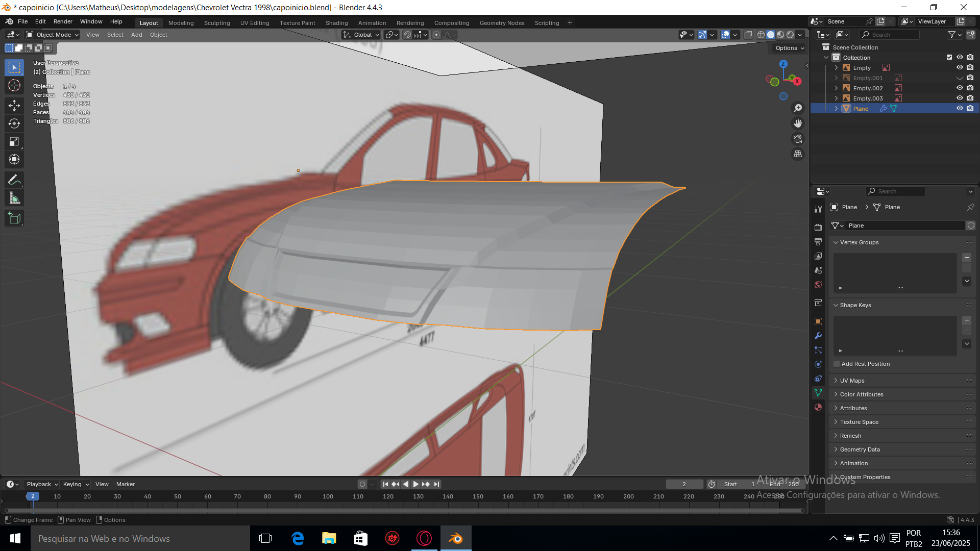Select the Annotate tool
This screenshot has width=980, height=551.
[x=14, y=180]
